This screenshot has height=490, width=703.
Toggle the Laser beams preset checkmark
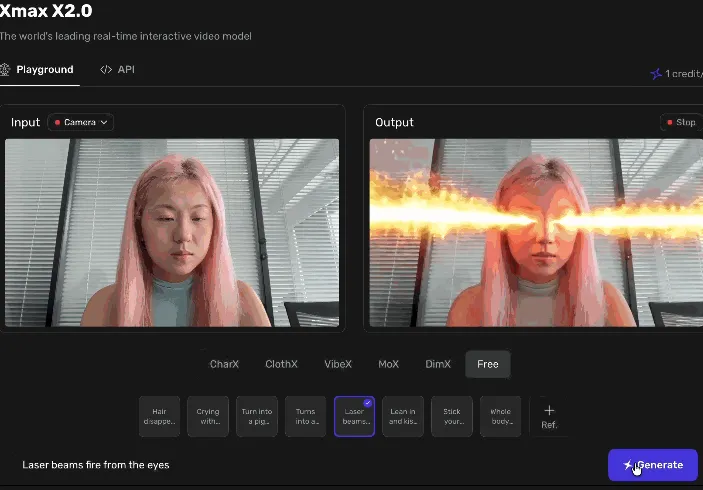(x=367, y=403)
